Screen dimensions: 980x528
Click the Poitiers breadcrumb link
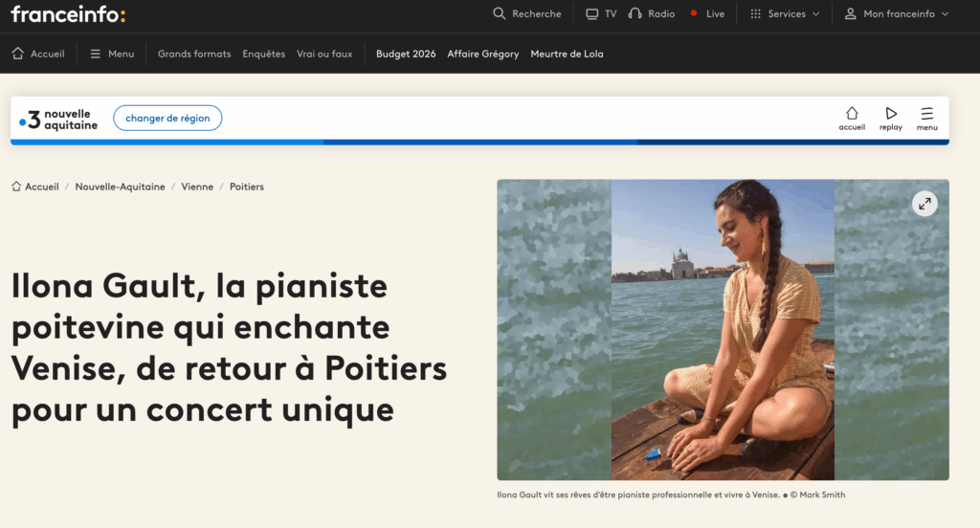pos(247,187)
